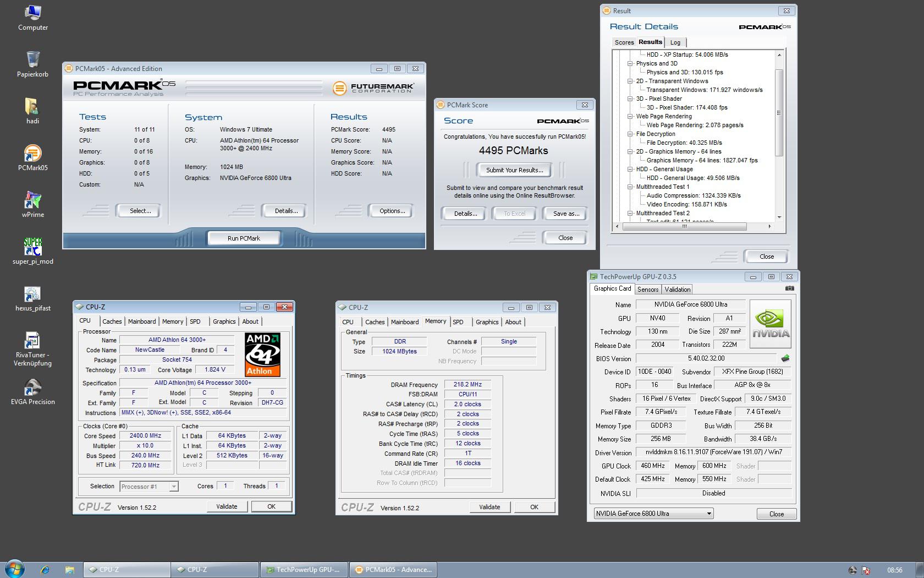Screen dimensions: 924x578
Task: Select Audio Compression: 1324.339 KB/s row
Action: [694, 195]
